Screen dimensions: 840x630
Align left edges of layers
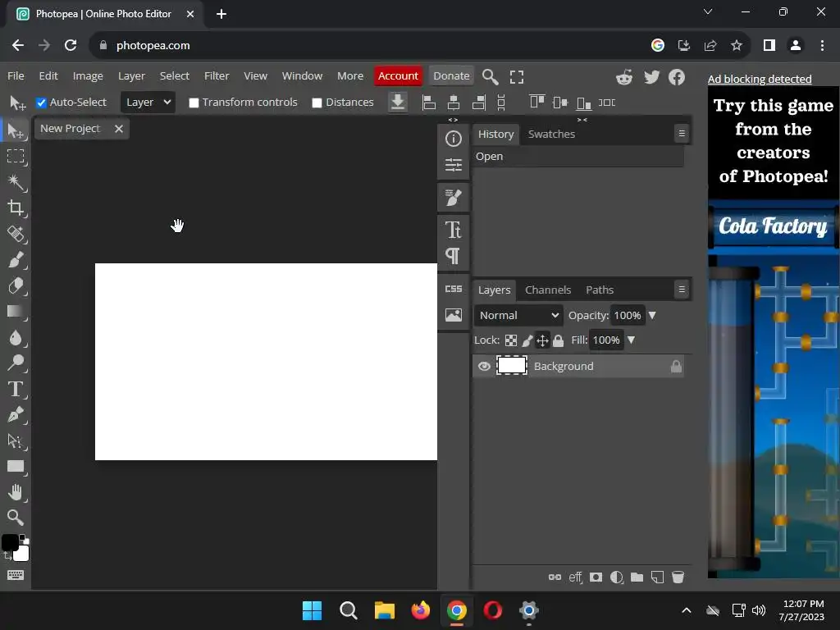[428, 102]
